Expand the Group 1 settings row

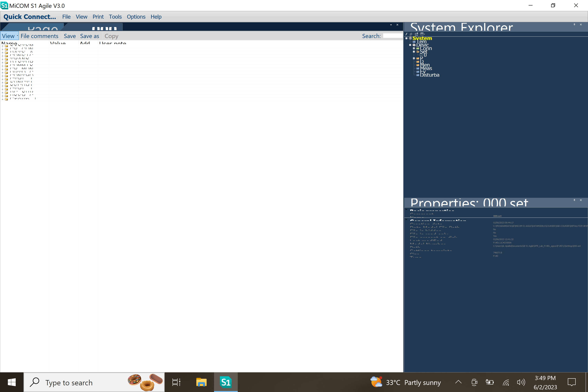[x=3, y=99]
